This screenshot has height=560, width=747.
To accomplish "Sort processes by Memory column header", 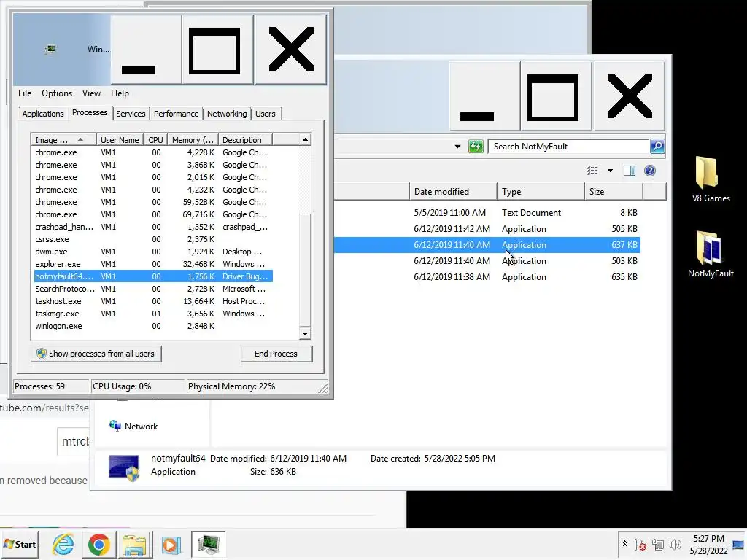I will pyautogui.click(x=193, y=139).
